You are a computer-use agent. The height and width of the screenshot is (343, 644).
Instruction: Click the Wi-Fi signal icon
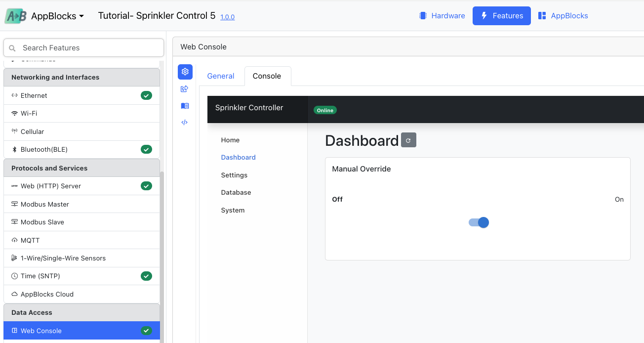tap(14, 113)
